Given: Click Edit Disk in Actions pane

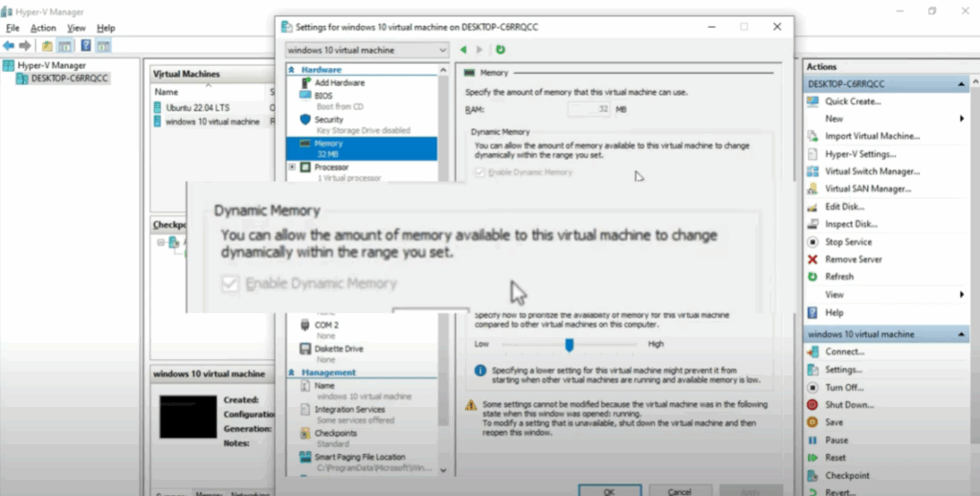Looking at the screenshot, I should point(844,207).
